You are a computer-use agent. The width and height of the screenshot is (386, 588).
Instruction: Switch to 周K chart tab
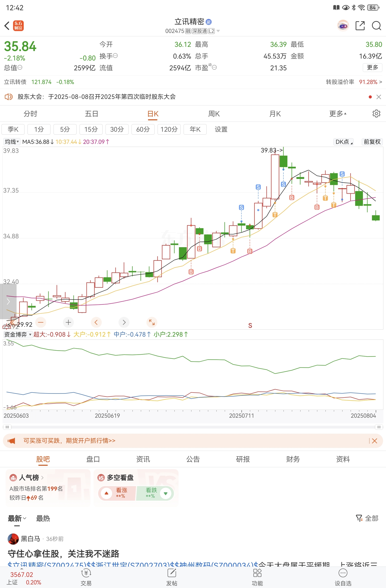[x=214, y=114]
